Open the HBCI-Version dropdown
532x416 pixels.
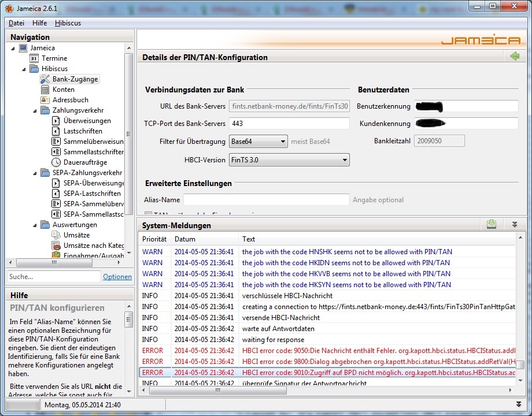(289, 159)
